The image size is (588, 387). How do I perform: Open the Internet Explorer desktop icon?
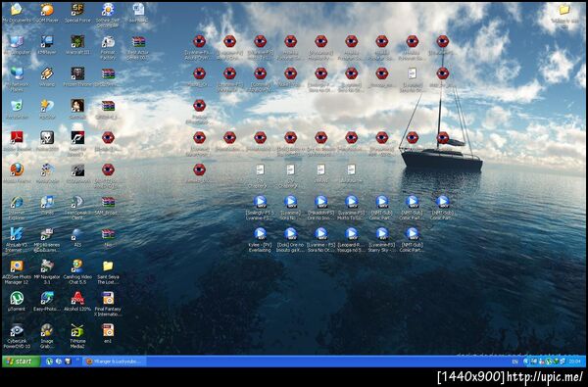[17, 208]
